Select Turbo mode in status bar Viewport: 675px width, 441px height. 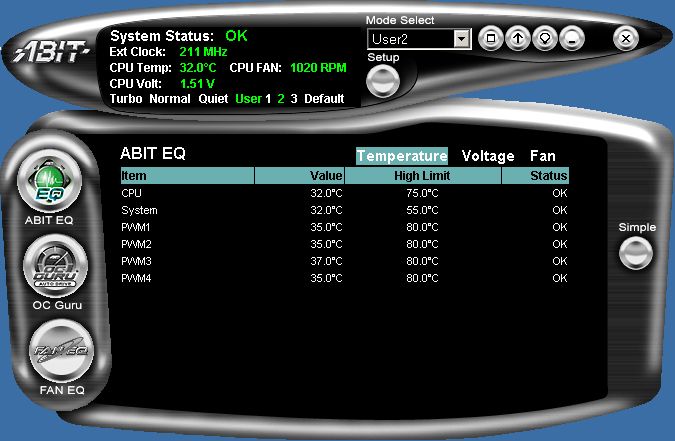pos(126,99)
